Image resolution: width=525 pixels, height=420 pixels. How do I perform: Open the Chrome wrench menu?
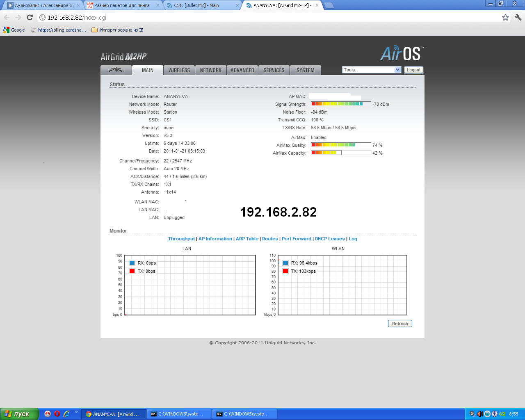point(518,17)
